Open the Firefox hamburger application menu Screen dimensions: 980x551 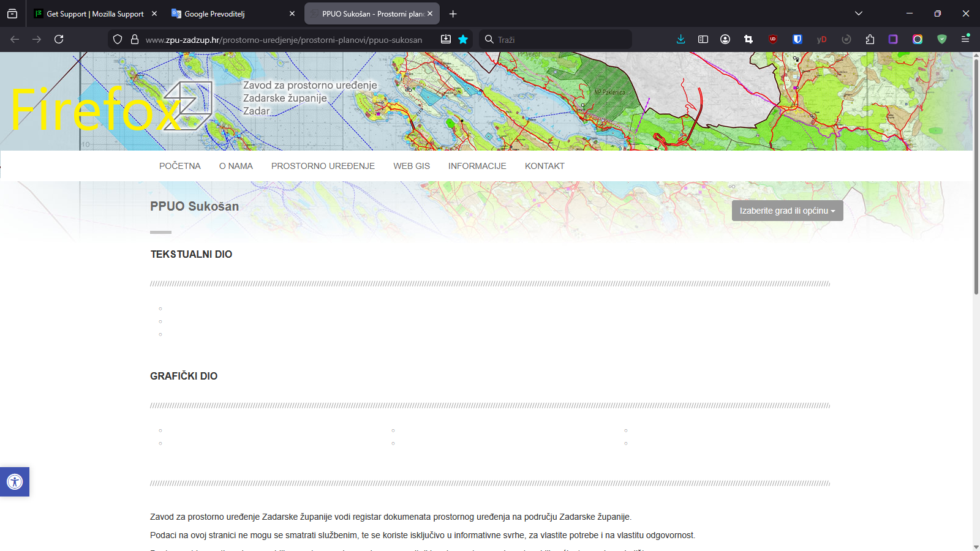pyautogui.click(x=965, y=39)
